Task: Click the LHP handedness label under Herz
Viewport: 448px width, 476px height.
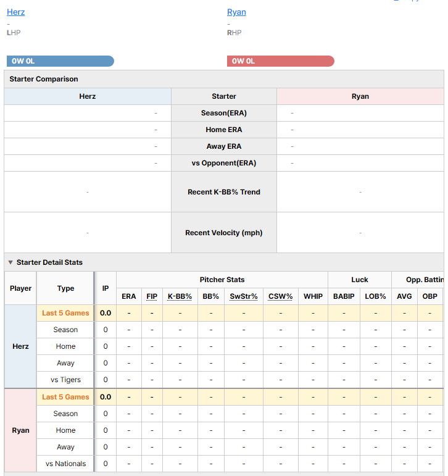Action: (14, 33)
